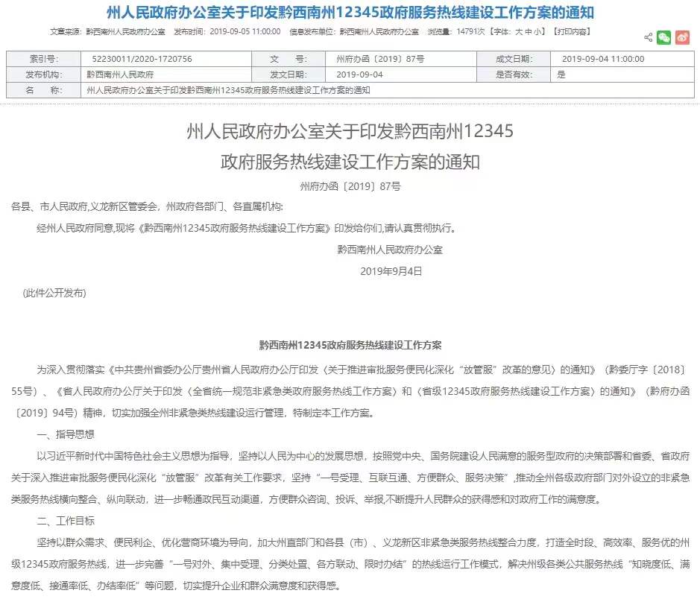This screenshot has height=599, width=700.
Task: Click the signing date 2019年9月4日
Action: [391, 271]
